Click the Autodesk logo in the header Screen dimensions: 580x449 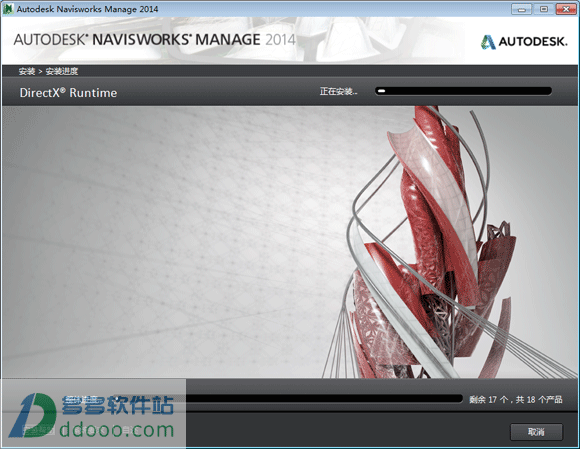(x=524, y=41)
